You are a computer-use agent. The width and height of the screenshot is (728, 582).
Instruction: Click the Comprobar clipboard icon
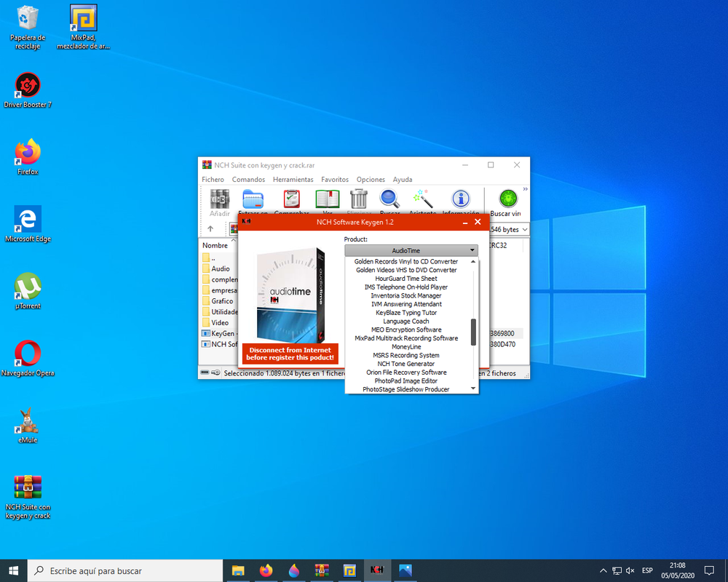(x=292, y=199)
